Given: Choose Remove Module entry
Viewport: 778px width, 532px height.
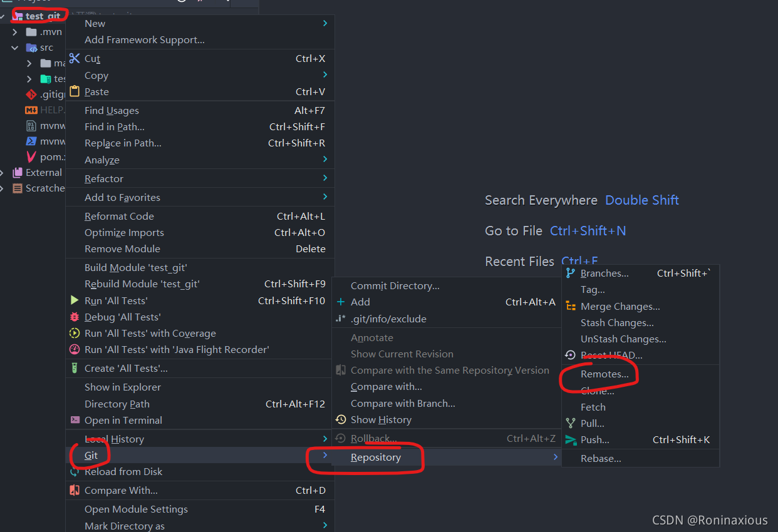Looking at the screenshot, I should (200, 248).
